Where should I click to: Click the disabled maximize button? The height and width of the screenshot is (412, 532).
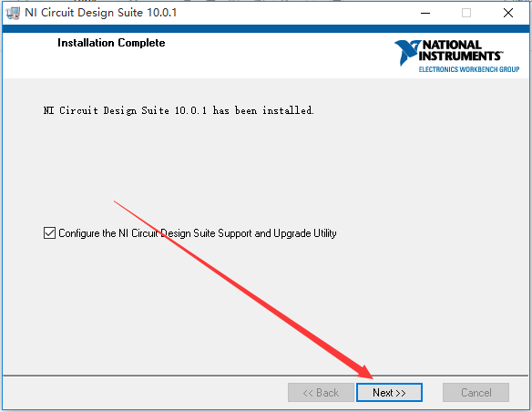(x=466, y=13)
